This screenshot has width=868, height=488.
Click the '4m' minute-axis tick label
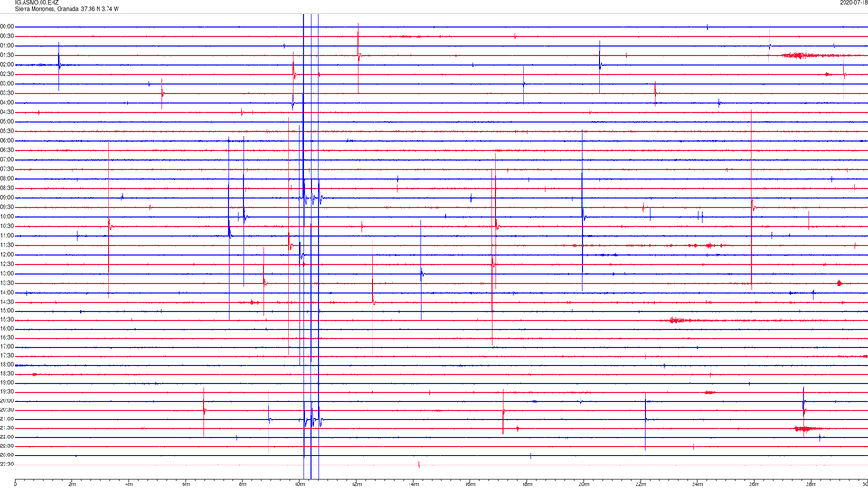coord(129,484)
